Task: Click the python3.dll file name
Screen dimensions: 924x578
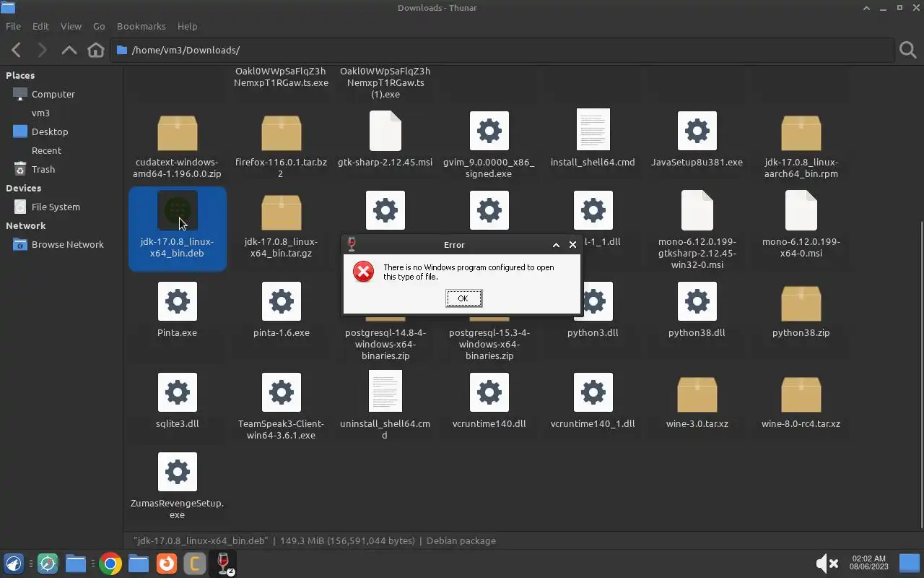Action: 593,332
